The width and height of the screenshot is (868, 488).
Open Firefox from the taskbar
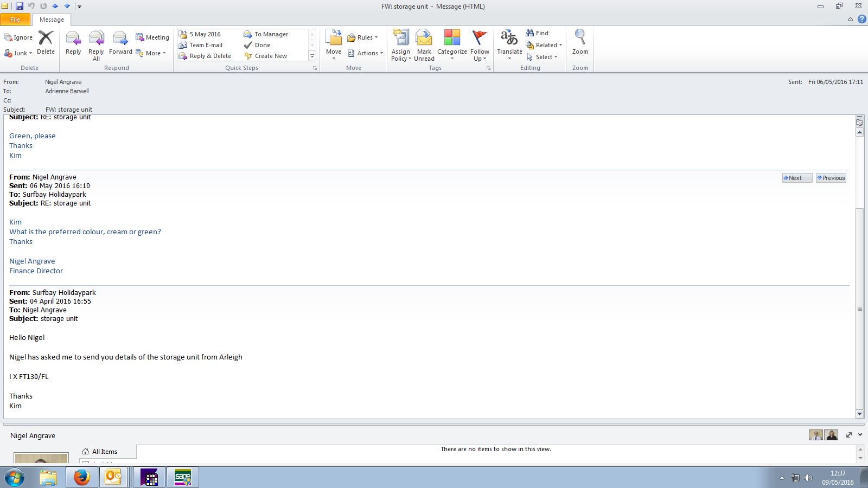pyautogui.click(x=81, y=478)
